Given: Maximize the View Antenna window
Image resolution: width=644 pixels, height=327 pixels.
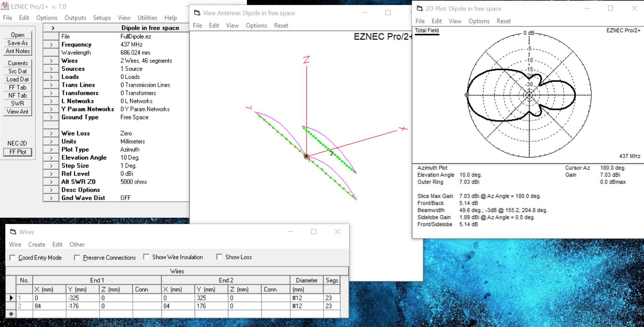Looking at the screenshot, I should click(x=388, y=13).
